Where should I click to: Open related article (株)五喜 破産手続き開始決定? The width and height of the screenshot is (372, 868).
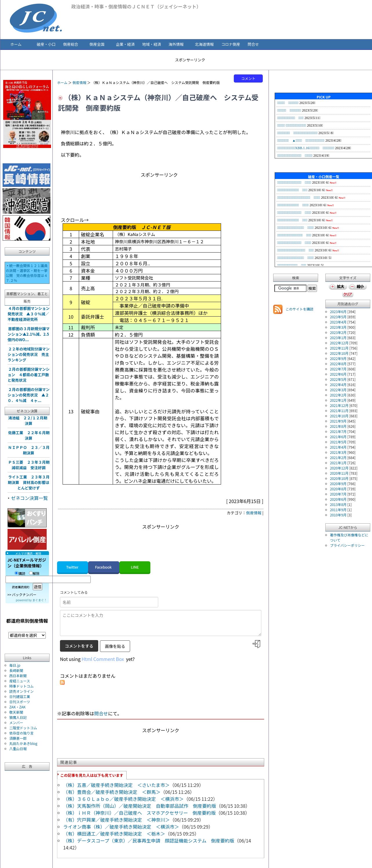click(116, 785)
